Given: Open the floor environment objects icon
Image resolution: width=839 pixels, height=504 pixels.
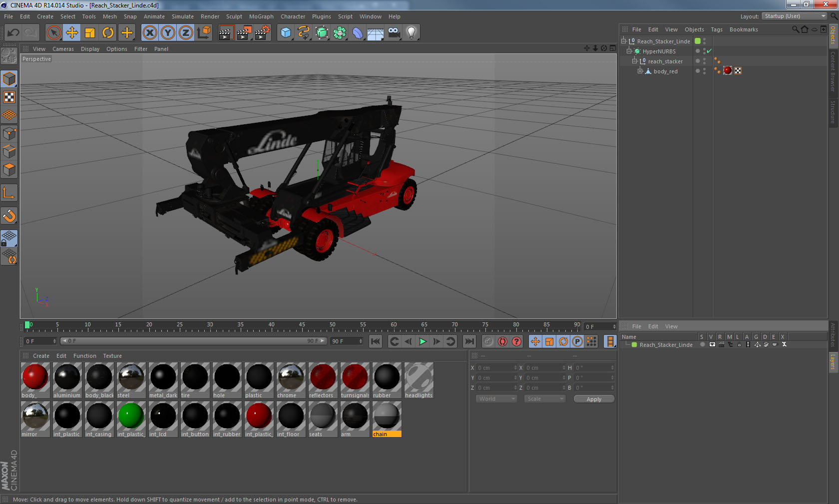Looking at the screenshot, I should (x=375, y=33).
